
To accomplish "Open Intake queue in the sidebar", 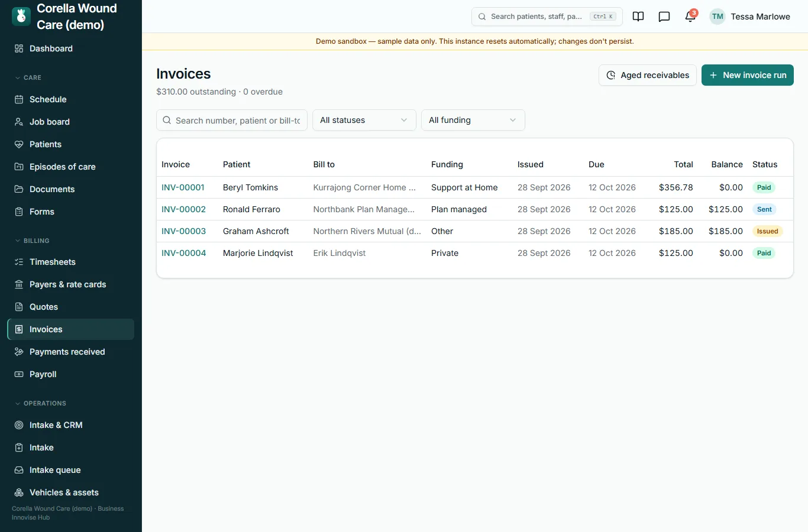I will (x=71, y=470).
